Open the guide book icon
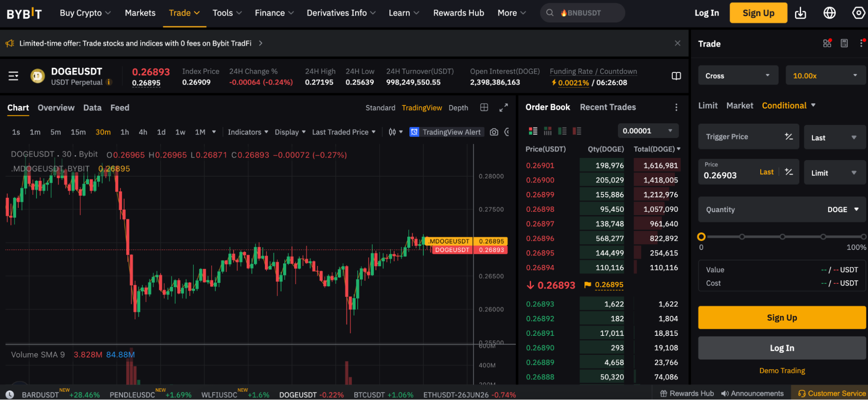Screen dimensions: 868x400 (x=676, y=76)
